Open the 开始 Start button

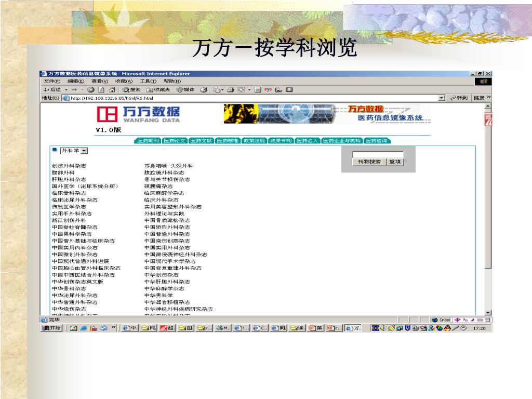[51, 328]
